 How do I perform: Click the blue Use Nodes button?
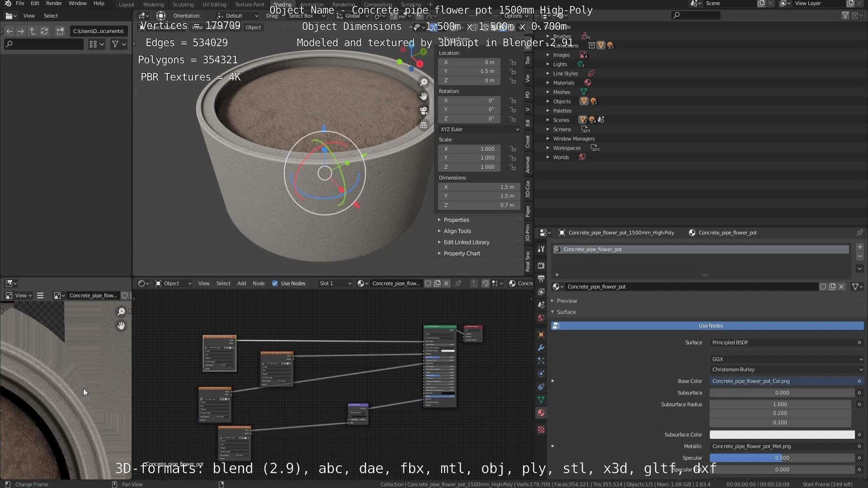pos(708,326)
